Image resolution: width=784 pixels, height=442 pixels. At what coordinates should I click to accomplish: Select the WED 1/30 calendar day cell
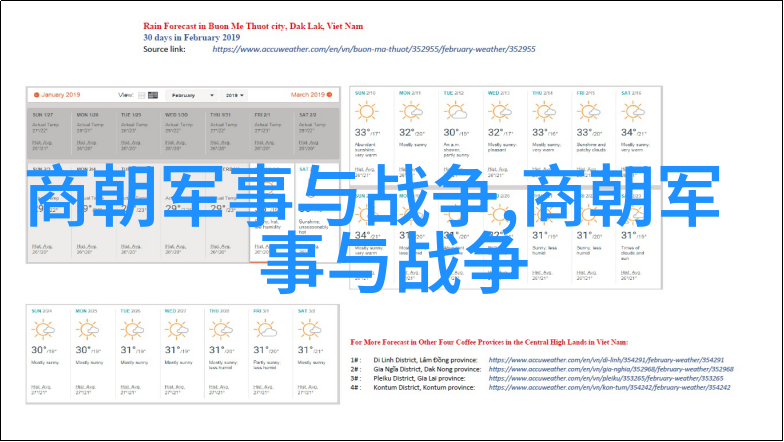click(182, 133)
